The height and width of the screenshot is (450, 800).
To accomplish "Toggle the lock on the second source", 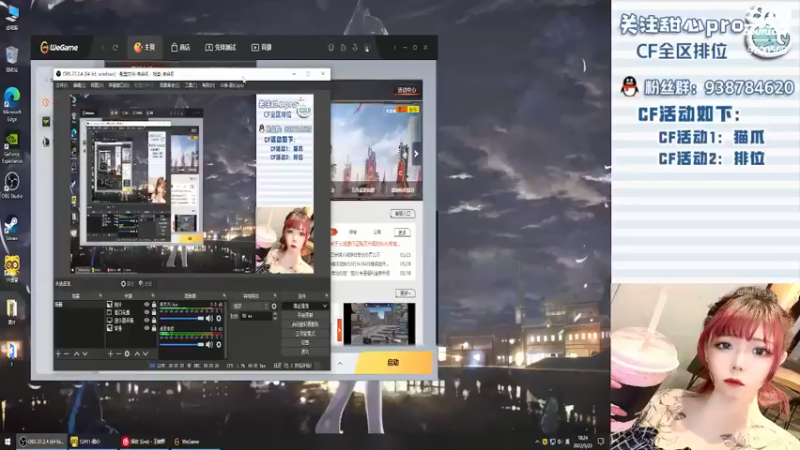I will point(154,312).
